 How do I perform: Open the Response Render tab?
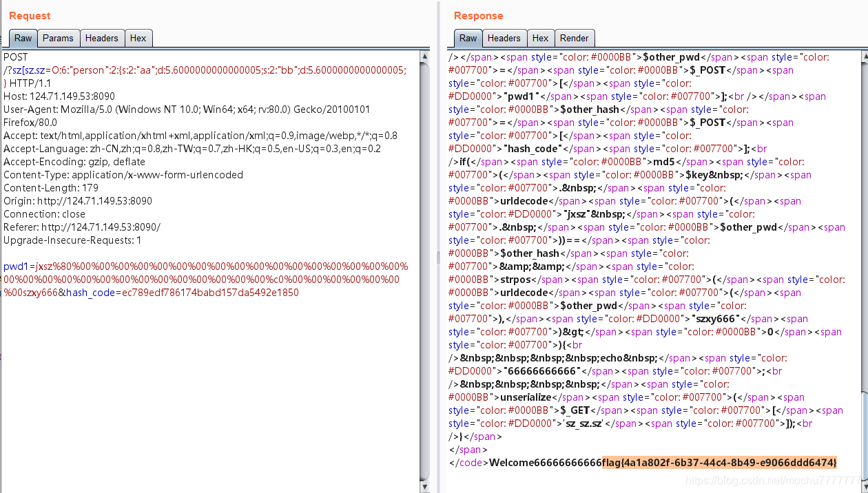pos(575,39)
